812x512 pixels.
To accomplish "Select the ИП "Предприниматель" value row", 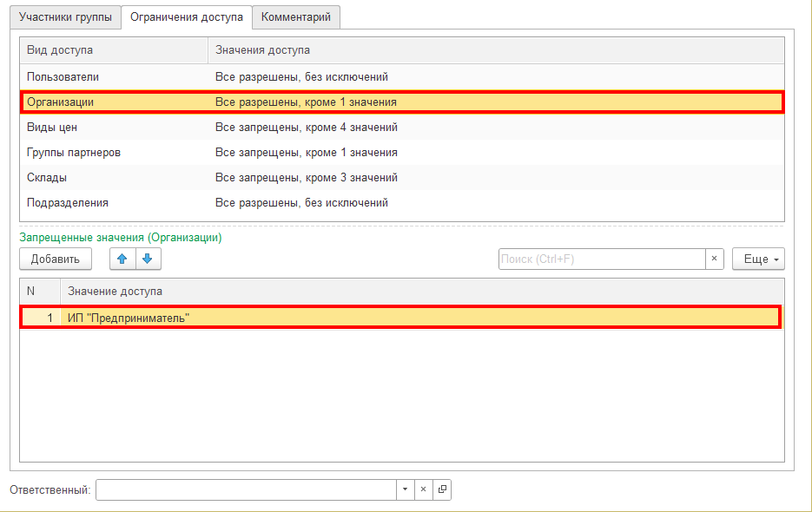I will point(401,318).
